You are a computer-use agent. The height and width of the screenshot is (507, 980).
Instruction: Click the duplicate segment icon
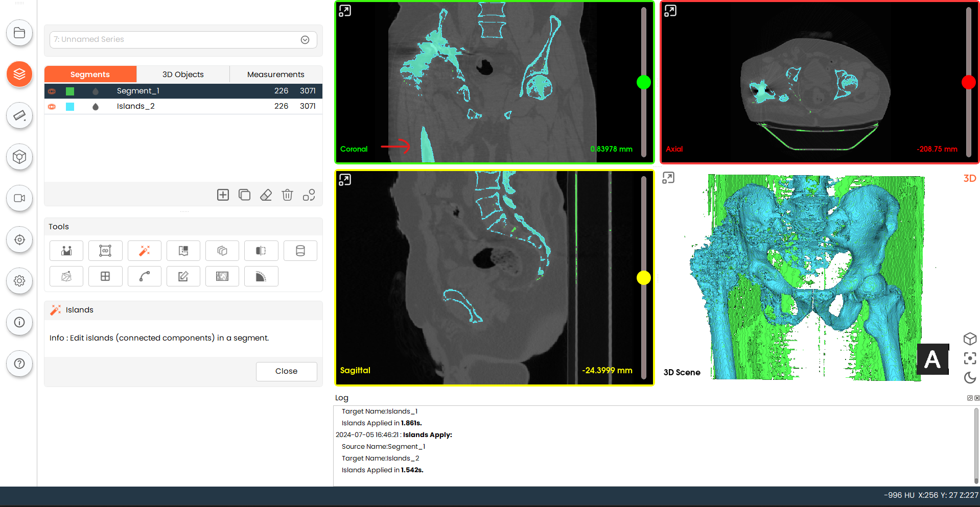pyautogui.click(x=244, y=195)
